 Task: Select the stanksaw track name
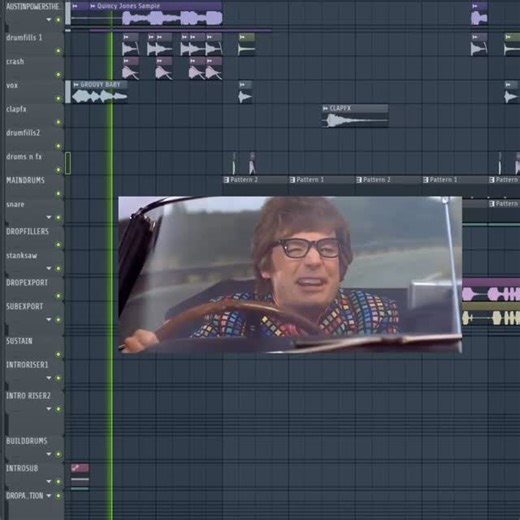point(22,256)
